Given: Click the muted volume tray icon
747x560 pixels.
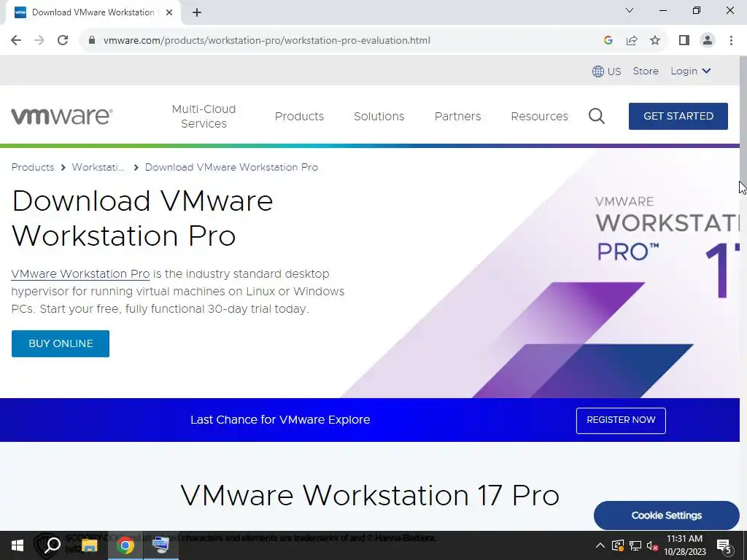Looking at the screenshot, I should point(652,545).
